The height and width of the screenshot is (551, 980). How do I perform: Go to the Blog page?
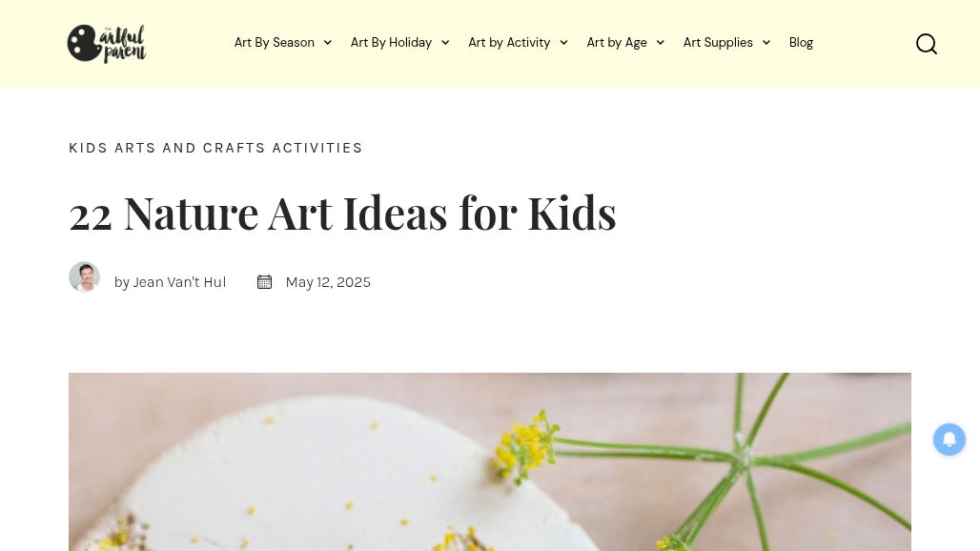click(801, 43)
